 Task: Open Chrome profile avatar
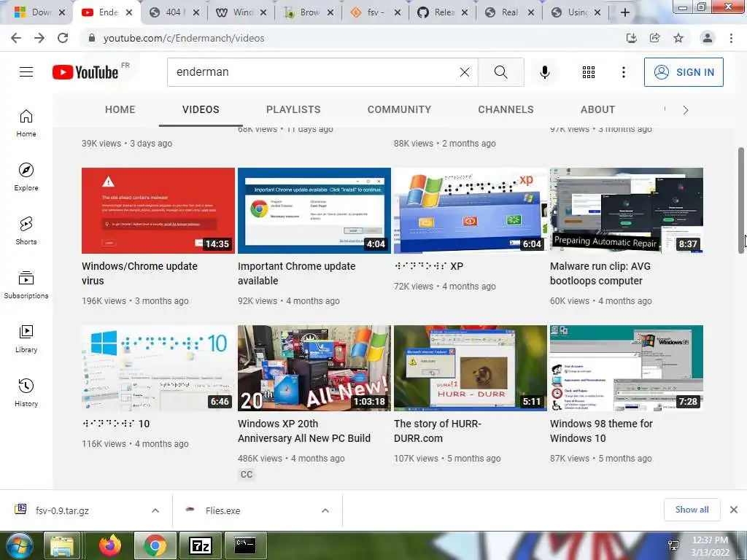pyautogui.click(x=708, y=38)
